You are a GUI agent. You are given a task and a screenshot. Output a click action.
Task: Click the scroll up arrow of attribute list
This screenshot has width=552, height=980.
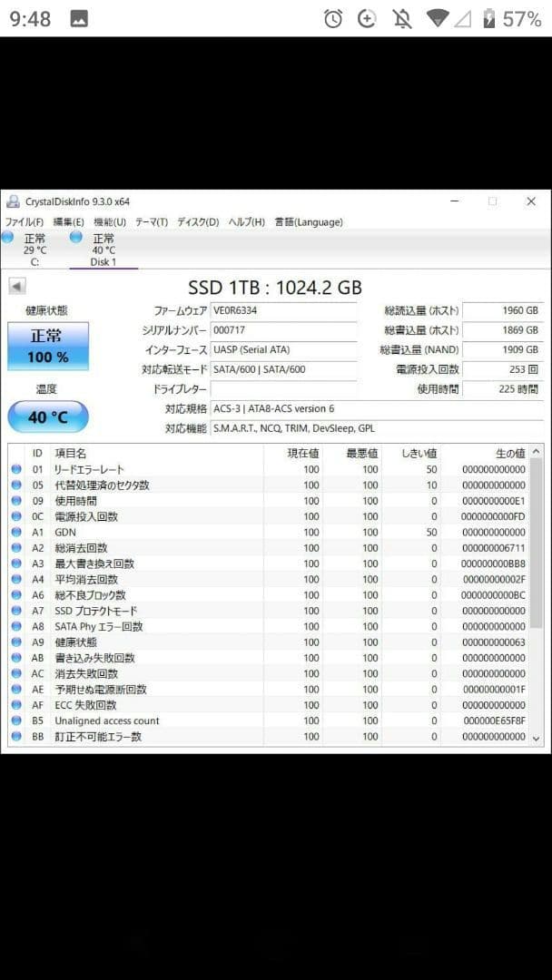(x=537, y=452)
